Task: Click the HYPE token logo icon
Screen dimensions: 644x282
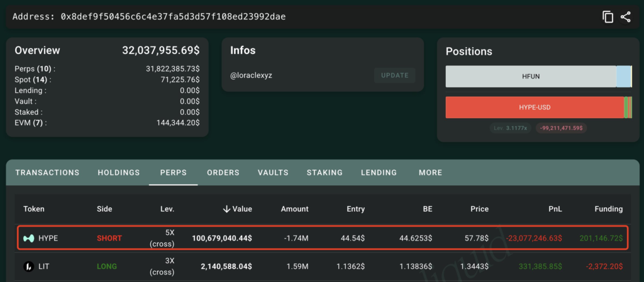Action: click(x=28, y=238)
